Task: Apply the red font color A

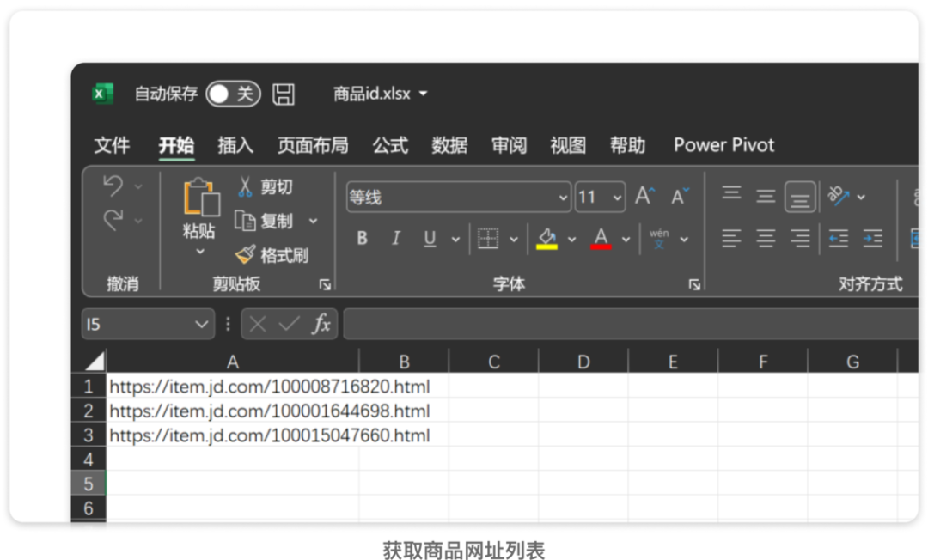Action: click(x=601, y=238)
